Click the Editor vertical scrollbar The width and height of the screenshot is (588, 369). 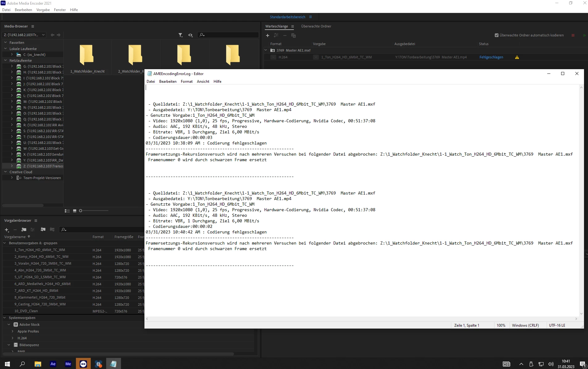(x=581, y=201)
